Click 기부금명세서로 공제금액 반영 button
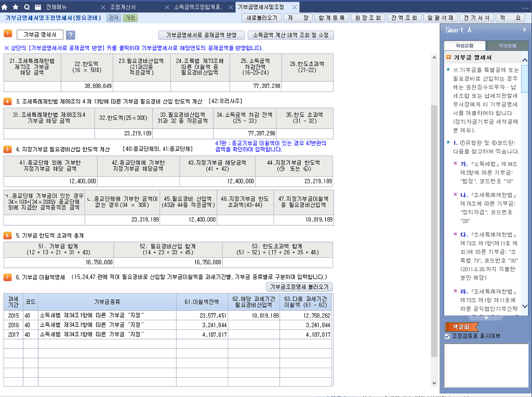 click(201, 35)
